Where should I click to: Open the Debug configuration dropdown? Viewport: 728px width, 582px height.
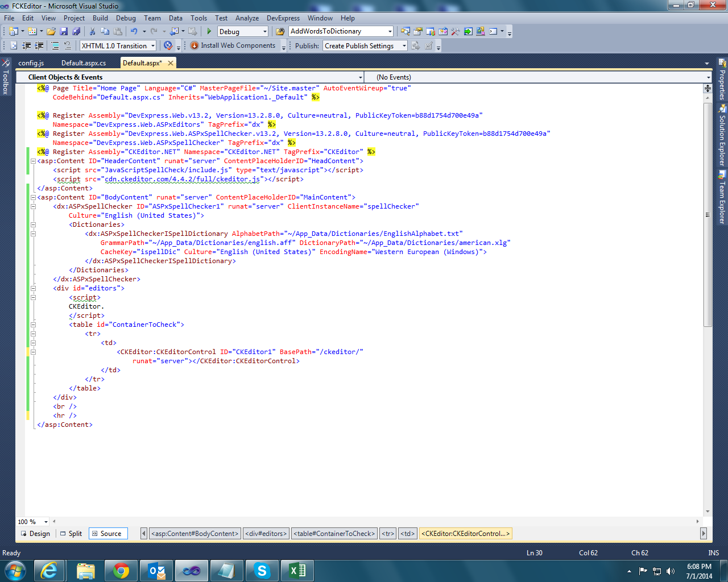click(264, 32)
